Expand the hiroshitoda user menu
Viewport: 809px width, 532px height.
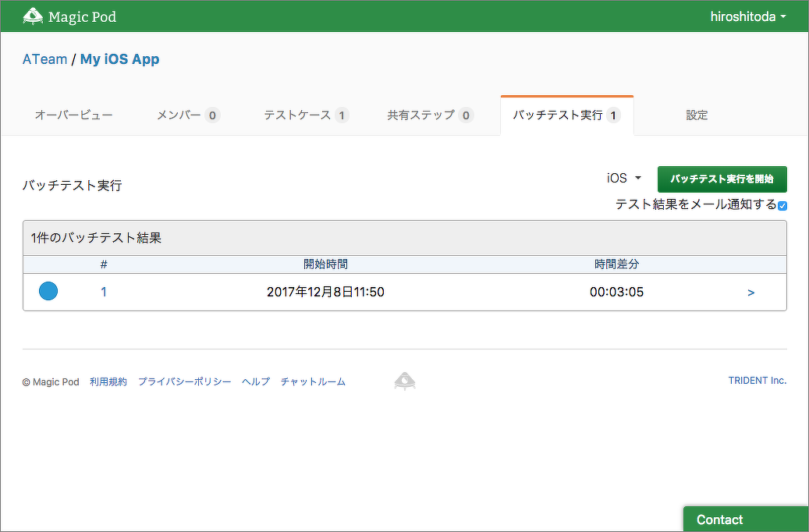747,16
